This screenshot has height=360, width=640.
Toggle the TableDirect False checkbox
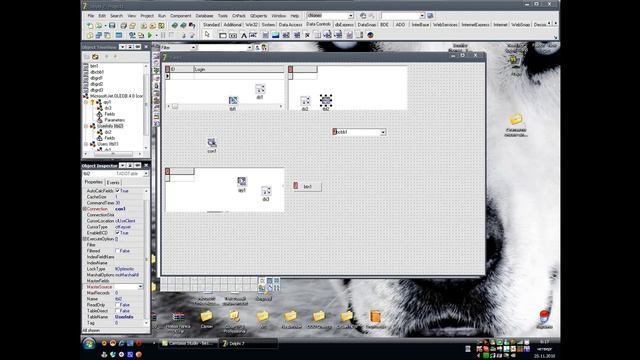(x=118, y=311)
